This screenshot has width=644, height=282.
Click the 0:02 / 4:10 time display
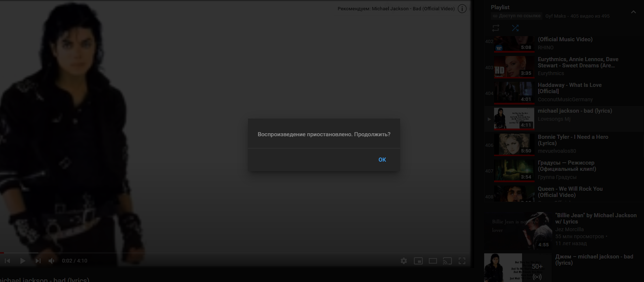tap(74, 261)
